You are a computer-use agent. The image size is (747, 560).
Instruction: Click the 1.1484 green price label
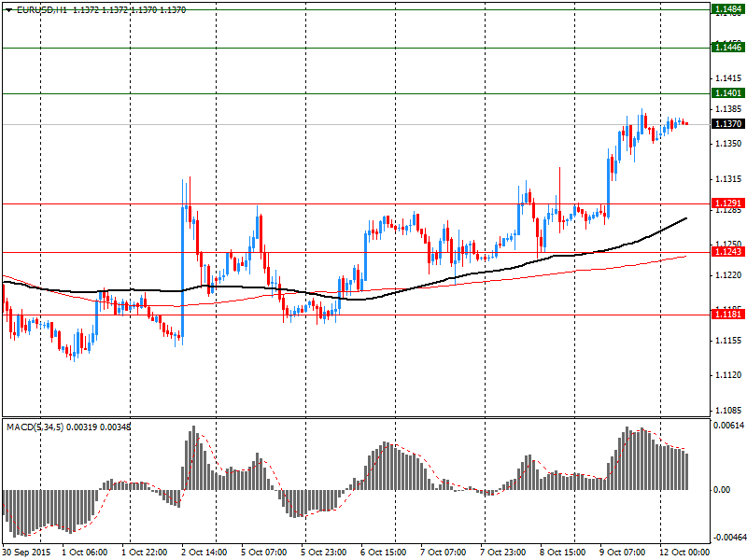728,9
